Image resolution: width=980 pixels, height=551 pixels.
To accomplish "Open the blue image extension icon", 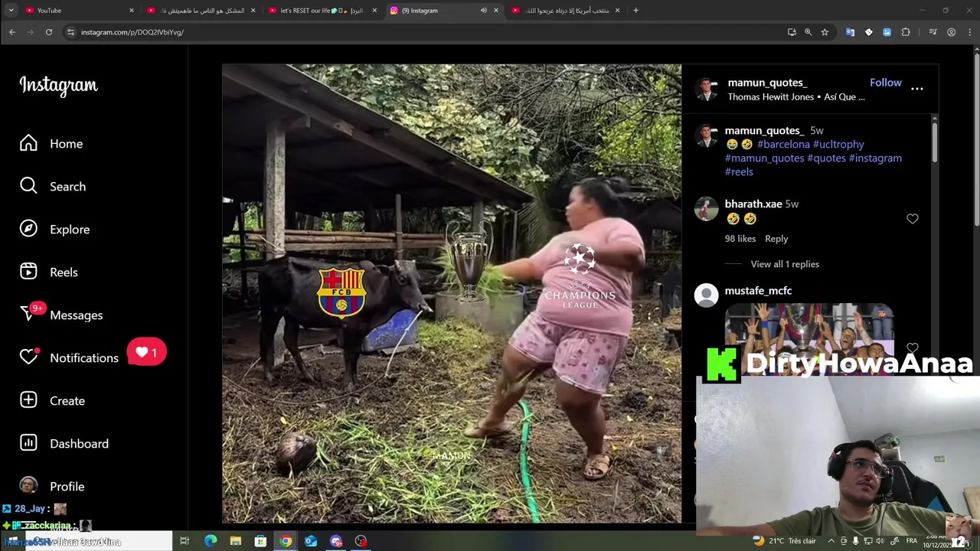I will pos(887,32).
